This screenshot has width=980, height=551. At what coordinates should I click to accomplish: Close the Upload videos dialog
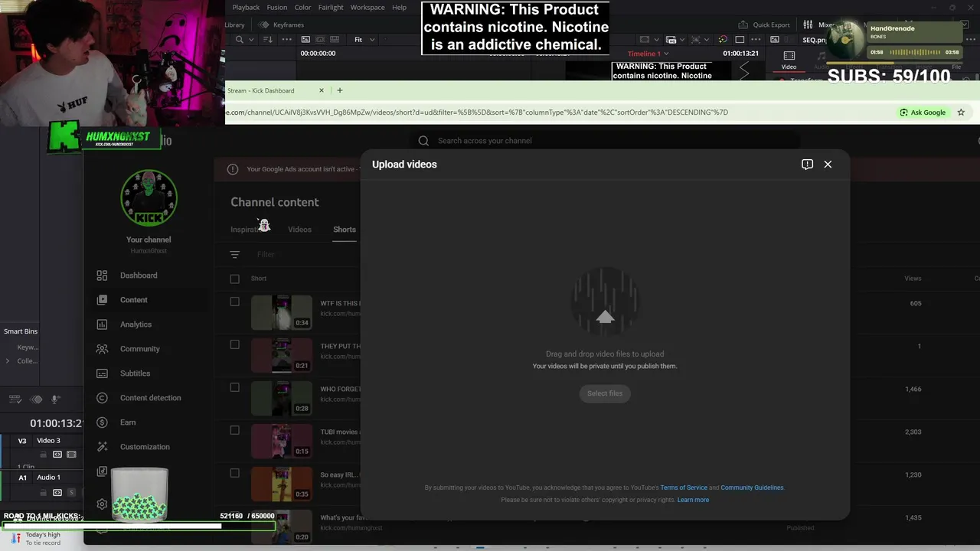click(x=828, y=165)
